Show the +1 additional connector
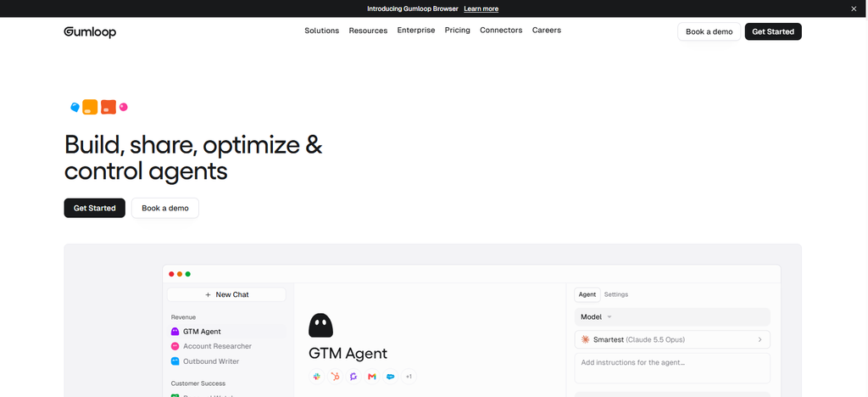Screen dimensions: 868x397 tap(409, 377)
